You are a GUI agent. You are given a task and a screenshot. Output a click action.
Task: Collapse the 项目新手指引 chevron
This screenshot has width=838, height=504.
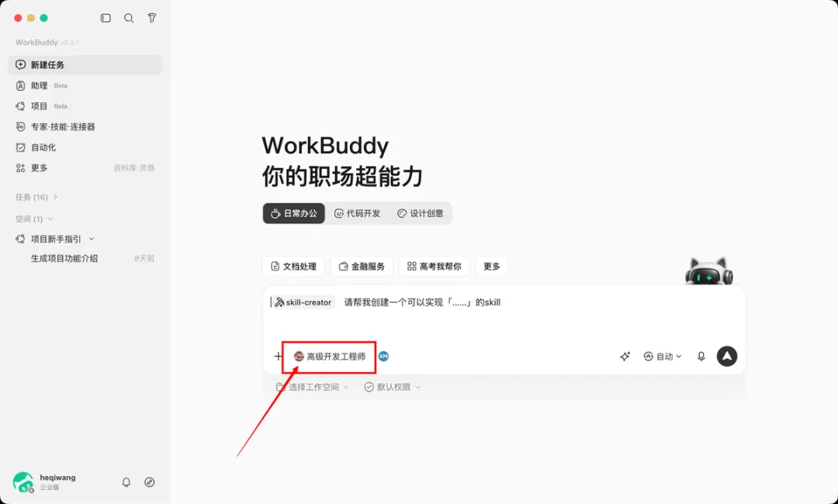[92, 239]
